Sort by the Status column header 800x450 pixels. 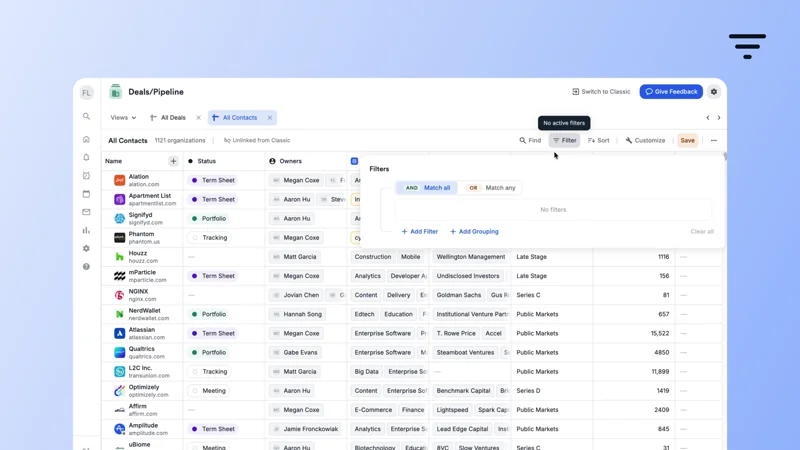(x=224, y=161)
